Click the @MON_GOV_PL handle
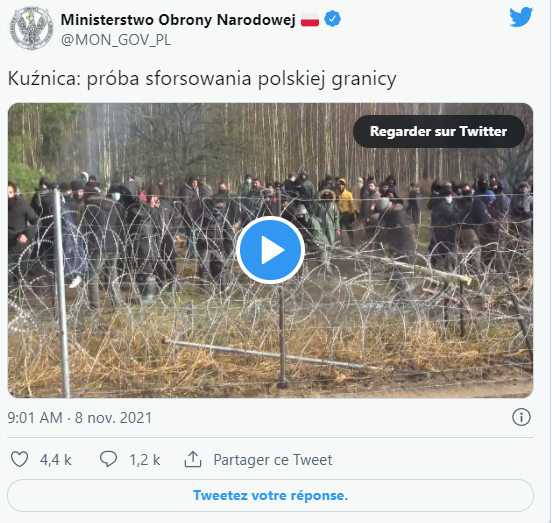Image resolution: width=552 pixels, height=523 pixels. pos(116,40)
